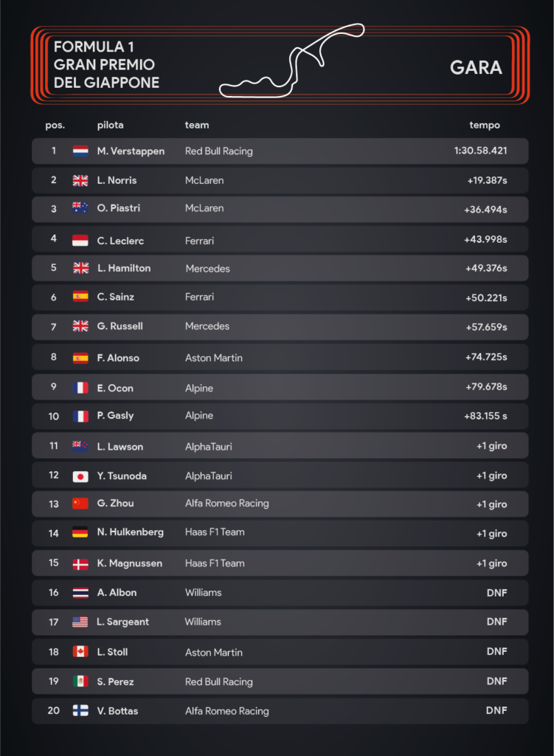Viewport: 554px width, 756px height.
Task: Select the German flag next to N. Hulkenberg
Action: (80, 532)
